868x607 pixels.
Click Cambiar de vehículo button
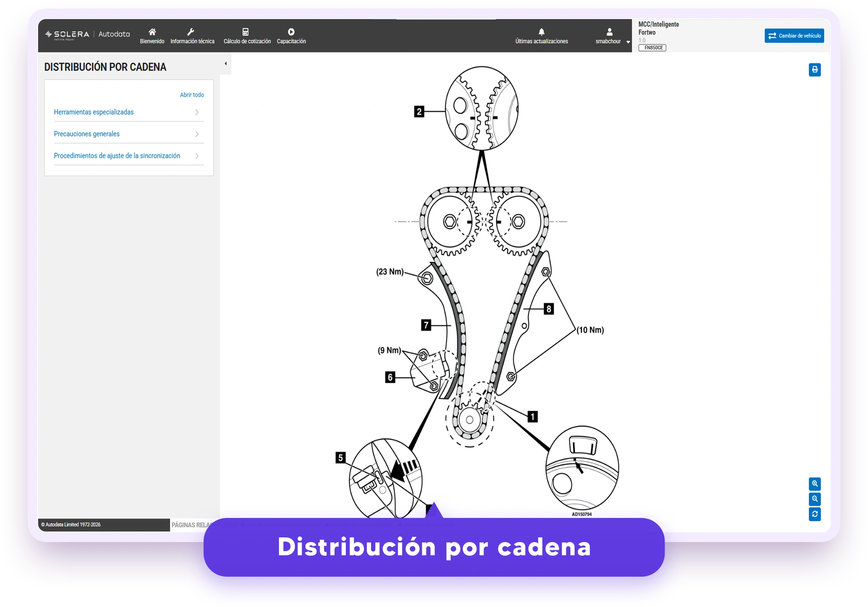[x=794, y=36]
